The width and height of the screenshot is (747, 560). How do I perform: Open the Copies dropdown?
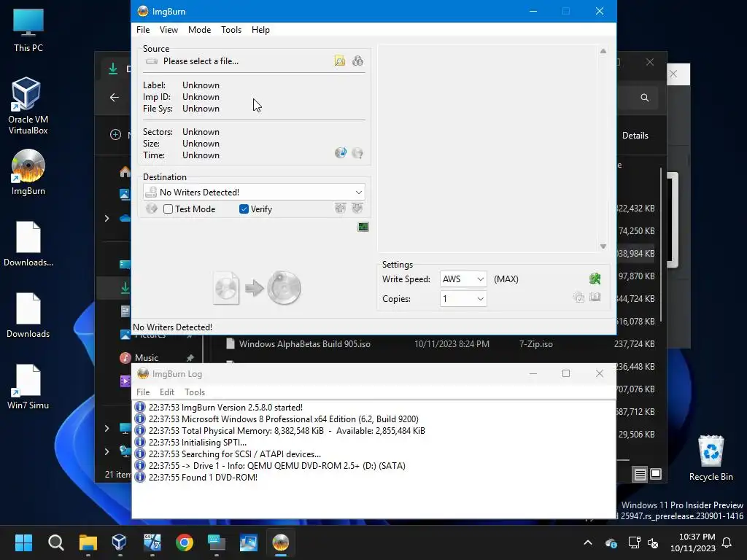[480, 298]
